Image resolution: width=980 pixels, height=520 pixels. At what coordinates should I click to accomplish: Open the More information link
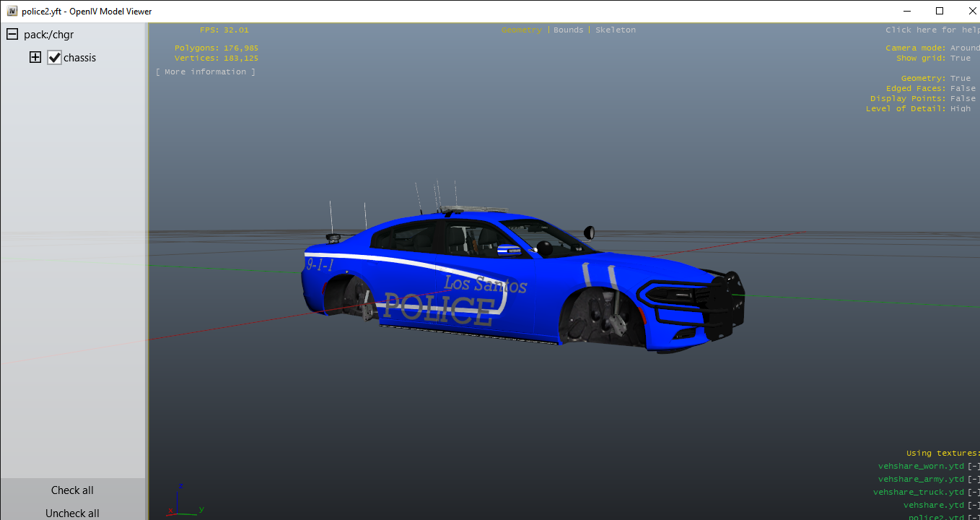206,72
